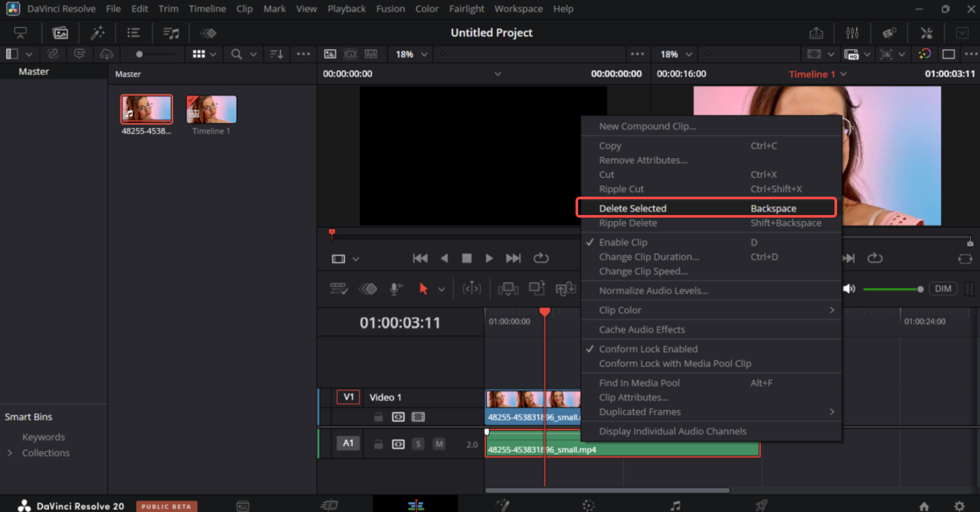Lock the Video 1 track

[x=378, y=416]
